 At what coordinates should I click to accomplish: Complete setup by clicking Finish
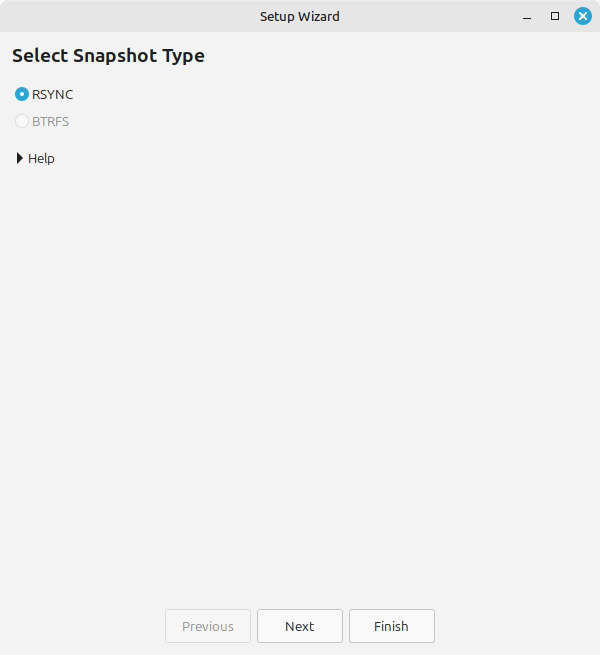click(392, 626)
